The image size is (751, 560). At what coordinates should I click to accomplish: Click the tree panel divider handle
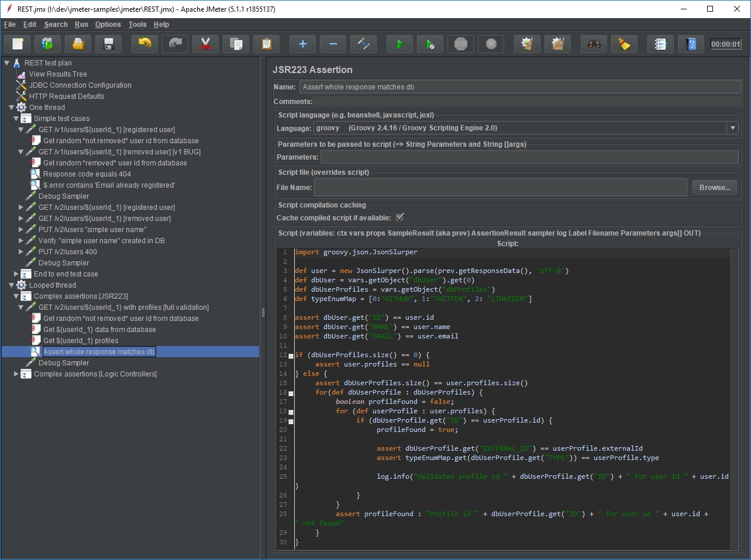[263, 313]
